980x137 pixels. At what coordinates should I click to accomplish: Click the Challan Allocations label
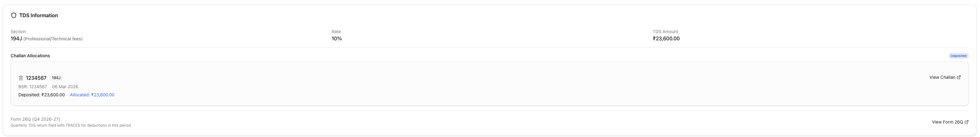click(x=30, y=56)
